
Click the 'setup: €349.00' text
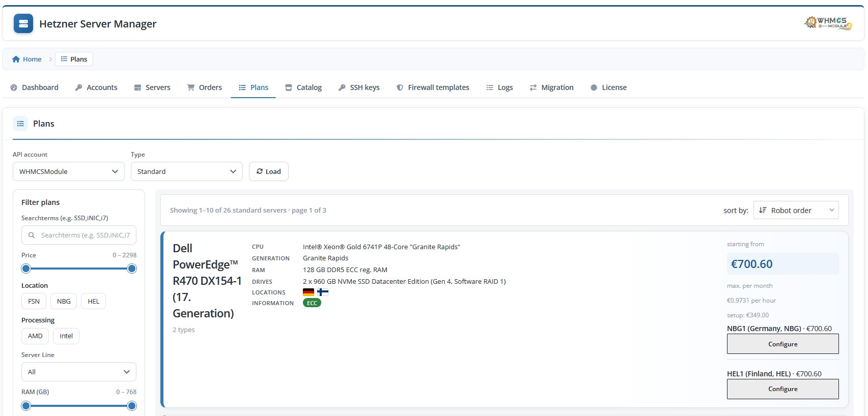tap(748, 315)
